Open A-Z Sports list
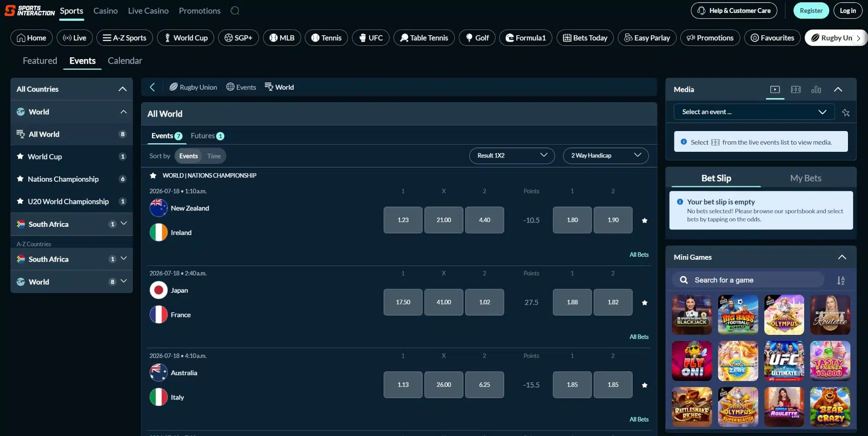 (x=125, y=38)
